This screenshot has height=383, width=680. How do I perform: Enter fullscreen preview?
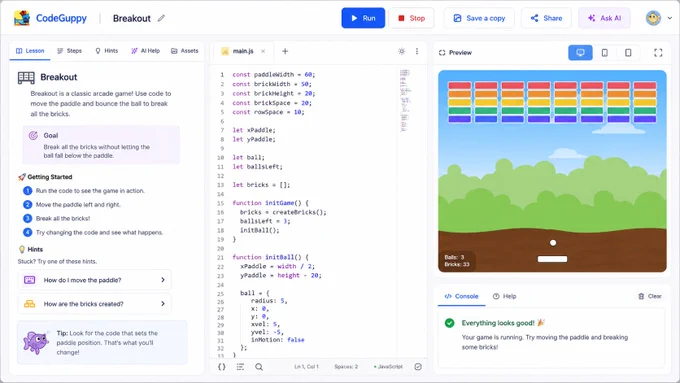(x=658, y=52)
